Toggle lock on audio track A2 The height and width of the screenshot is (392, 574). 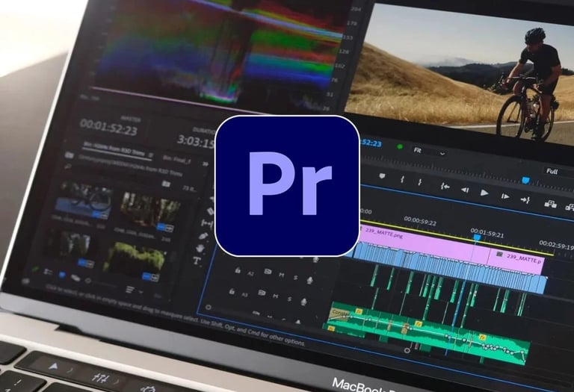click(238, 270)
